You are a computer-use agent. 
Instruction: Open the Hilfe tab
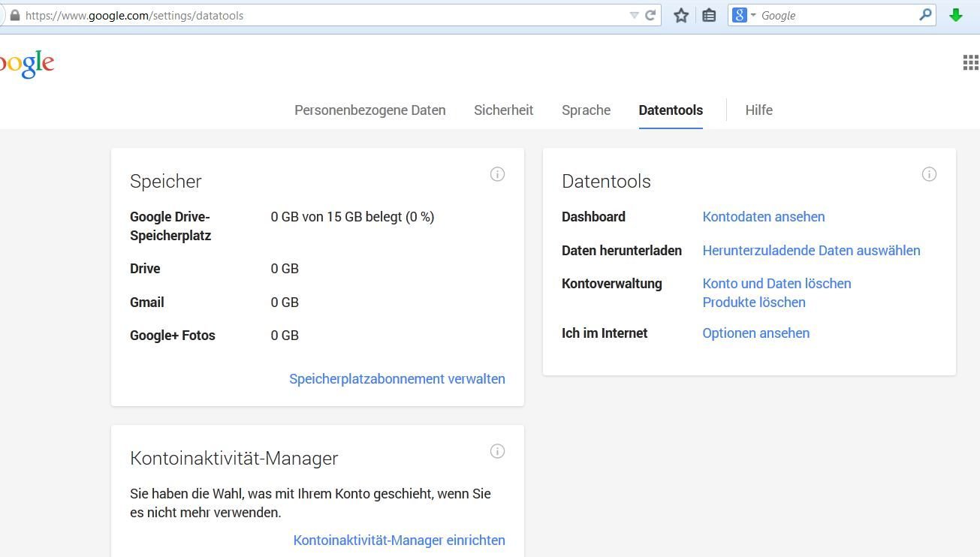[759, 110]
